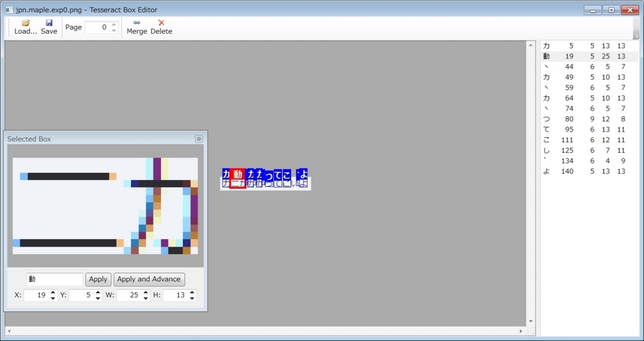Select the box row with X value 134
This screenshot has width=644, height=341.
589,161
